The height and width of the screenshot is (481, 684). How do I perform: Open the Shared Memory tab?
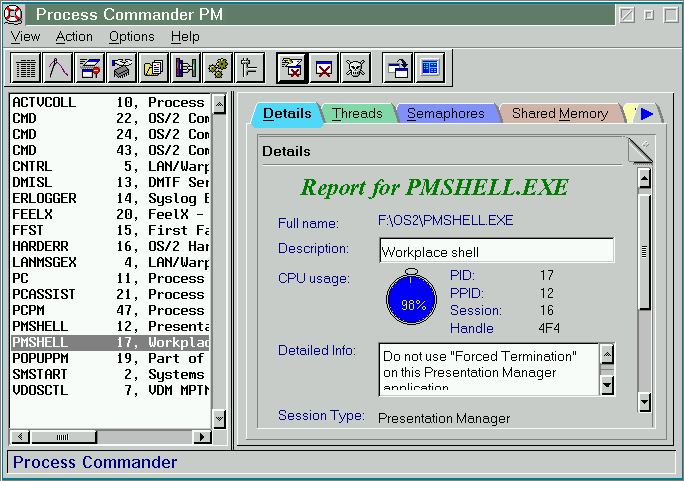(x=559, y=114)
